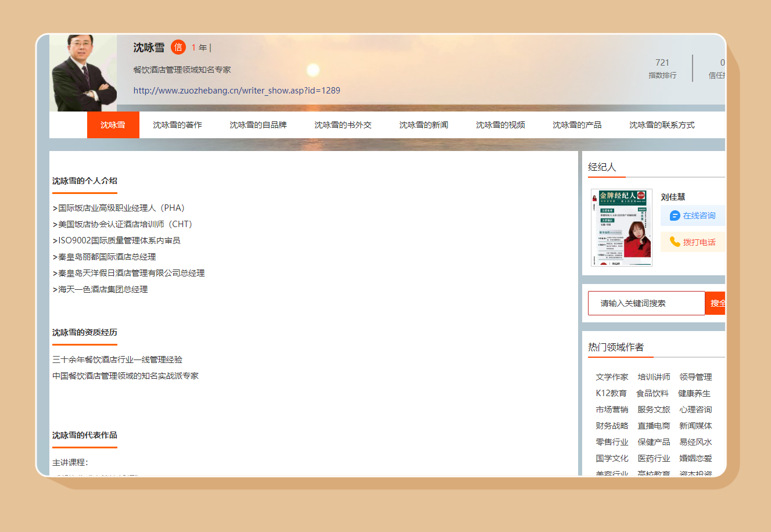Select the 沈咏雪的联系方式 tab
This screenshot has height=532, width=771.
[x=662, y=125]
